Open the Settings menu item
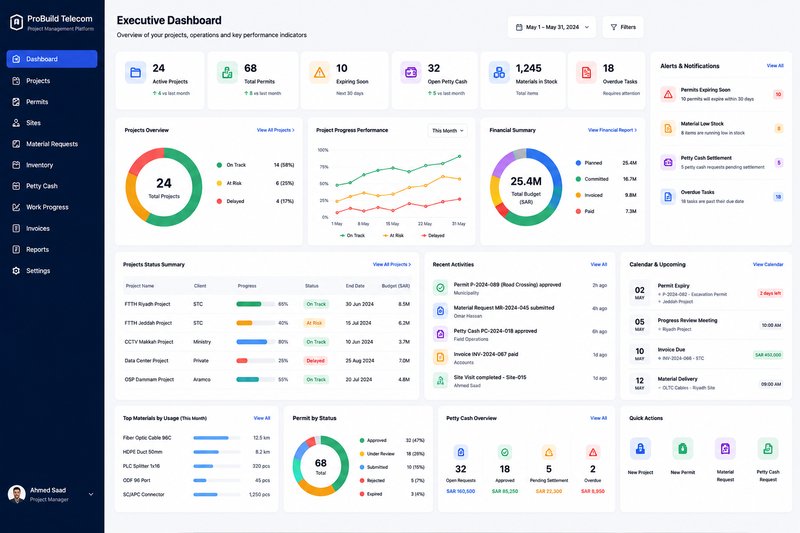This screenshot has width=800, height=533. coord(52,271)
